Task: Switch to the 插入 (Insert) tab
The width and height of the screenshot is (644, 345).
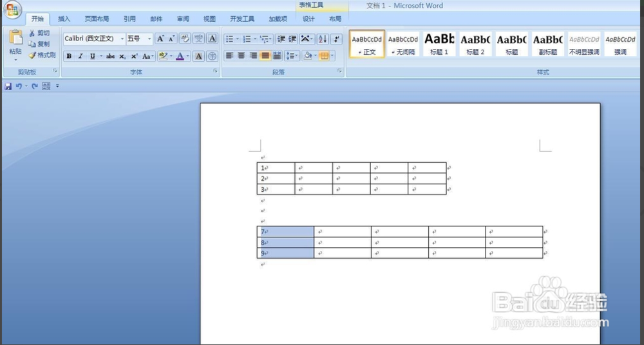Action: click(x=64, y=19)
